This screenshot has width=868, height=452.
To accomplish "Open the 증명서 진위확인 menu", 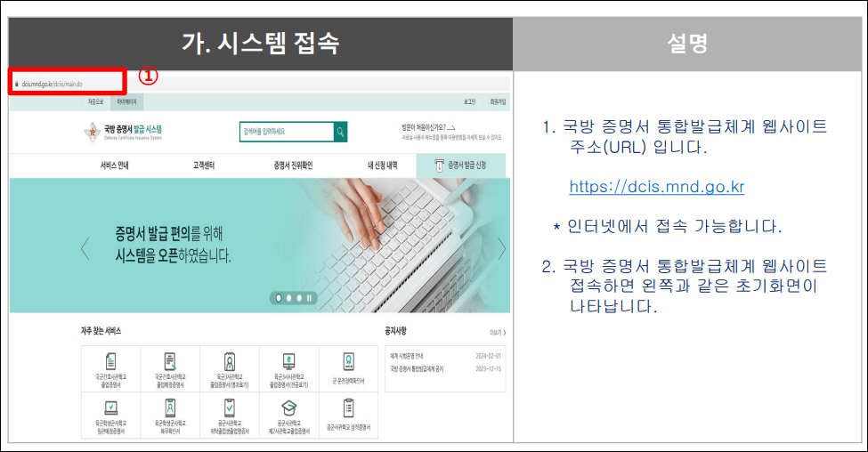I will 292,165.
